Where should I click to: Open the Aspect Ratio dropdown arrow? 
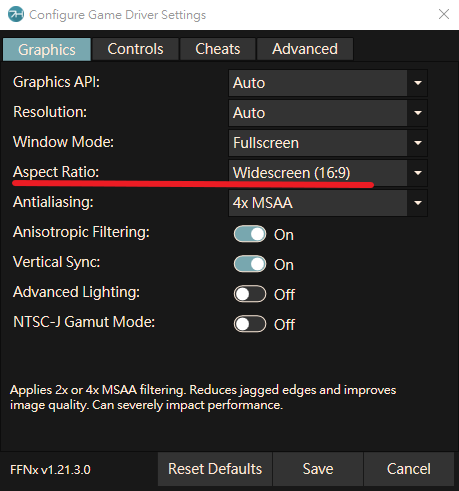(418, 173)
